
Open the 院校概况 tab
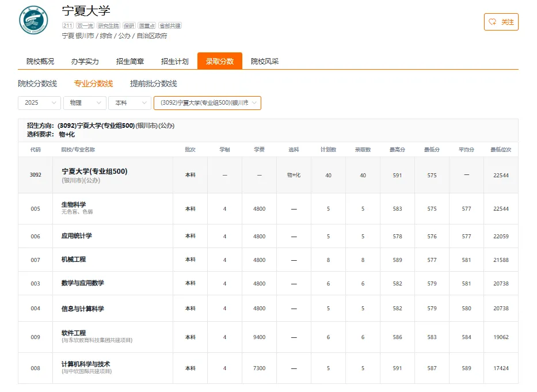tap(40, 62)
